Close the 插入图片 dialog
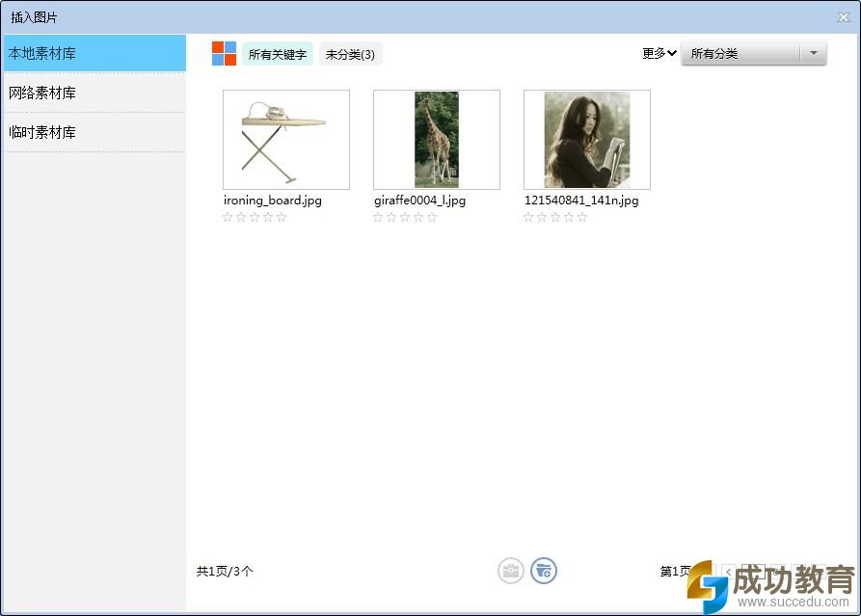 tap(844, 17)
